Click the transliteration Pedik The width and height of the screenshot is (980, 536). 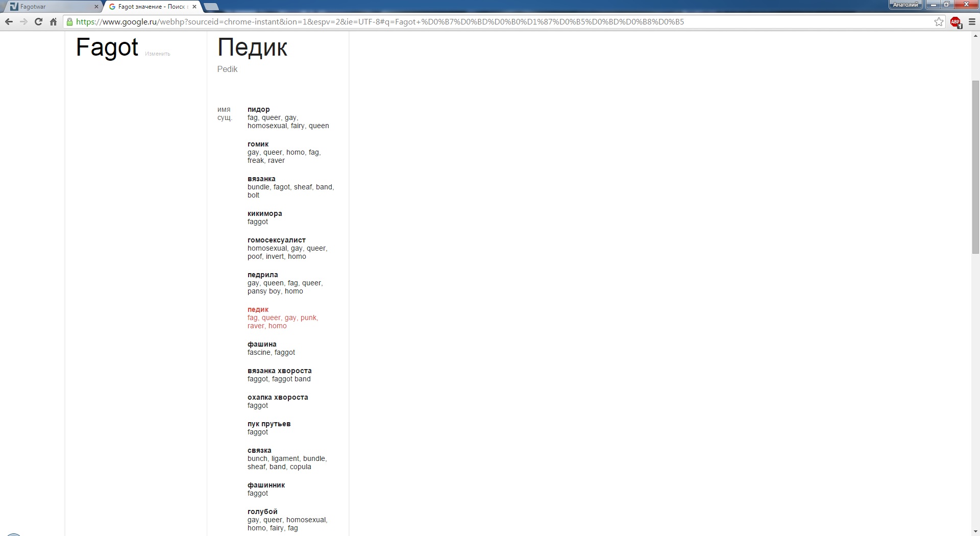[x=227, y=69]
